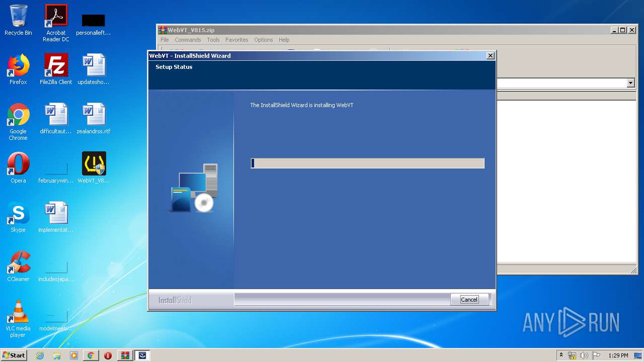Open VLC media player shortcut
644x362 pixels.
tap(18, 319)
